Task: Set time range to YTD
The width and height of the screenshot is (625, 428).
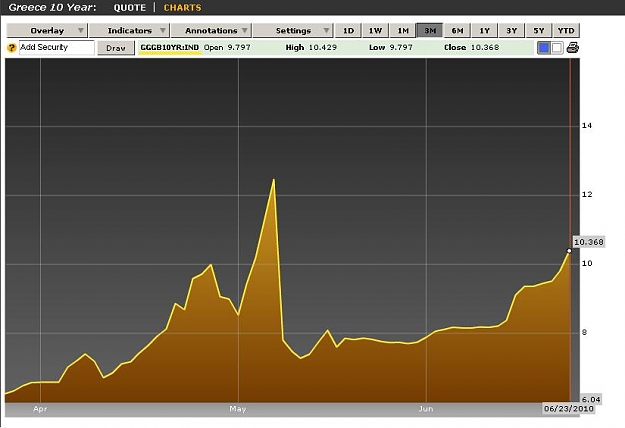Action: [x=566, y=31]
